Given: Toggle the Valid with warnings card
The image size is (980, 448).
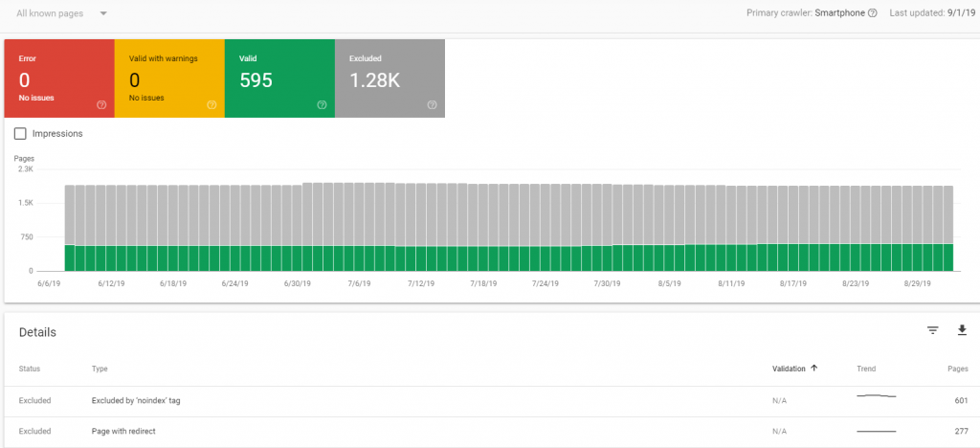Looking at the screenshot, I should [167, 78].
